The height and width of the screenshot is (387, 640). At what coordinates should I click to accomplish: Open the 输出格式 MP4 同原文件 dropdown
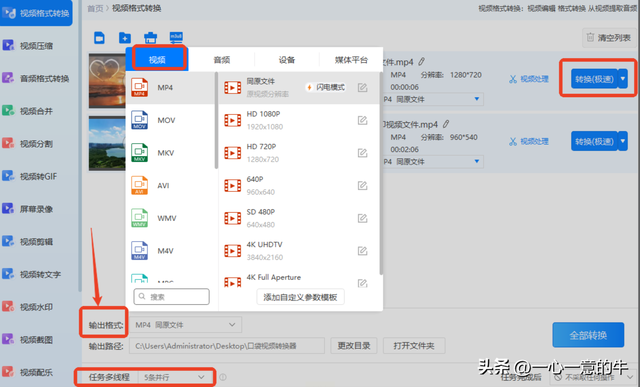click(186, 325)
